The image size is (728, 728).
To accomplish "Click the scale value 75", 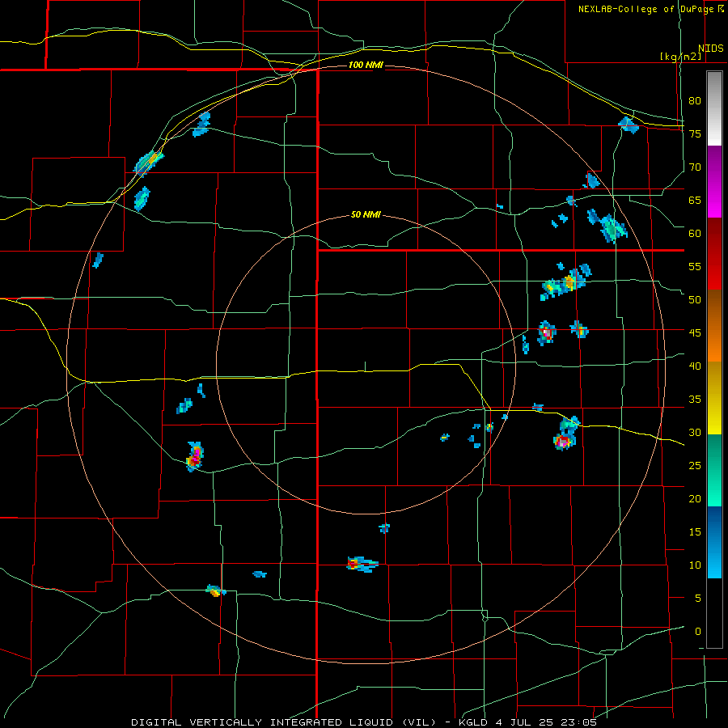I will coord(695,134).
